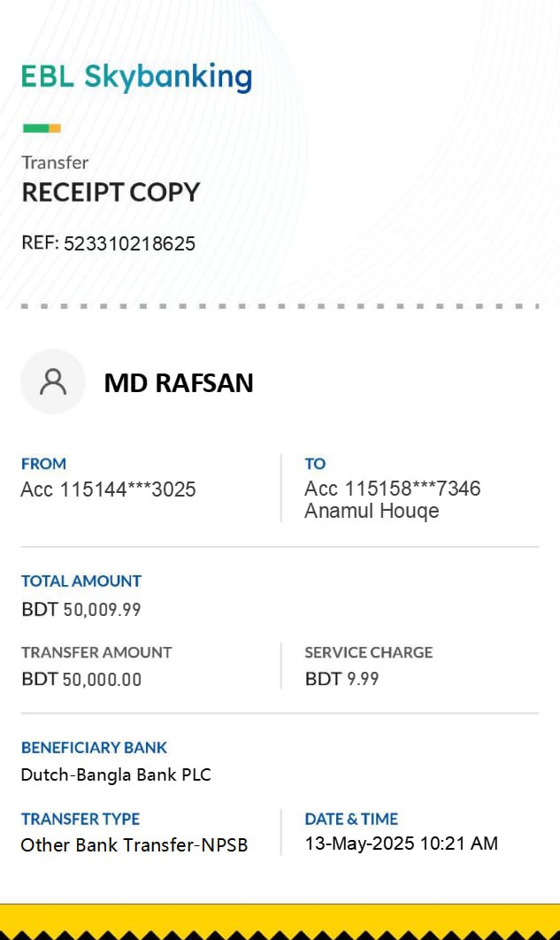Click the green and orange accent bar
The width and height of the screenshot is (560, 940).
click(x=42, y=128)
